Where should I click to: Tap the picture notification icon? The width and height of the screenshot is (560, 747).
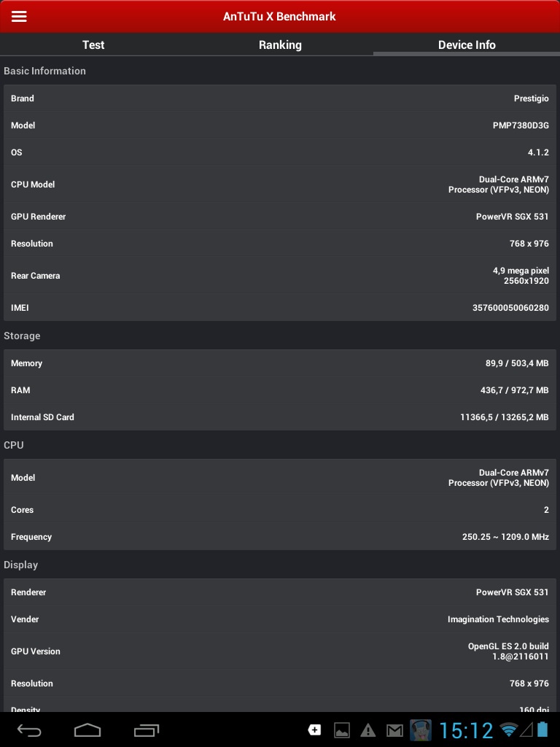point(341,730)
